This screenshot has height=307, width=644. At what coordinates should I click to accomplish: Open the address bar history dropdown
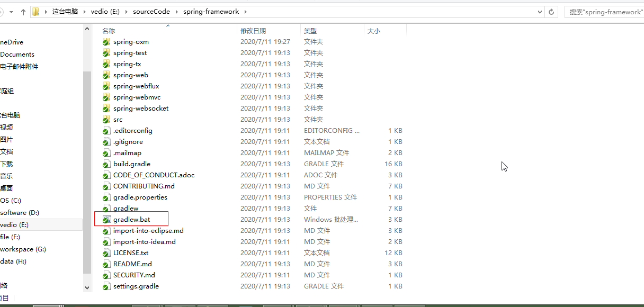(540, 12)
